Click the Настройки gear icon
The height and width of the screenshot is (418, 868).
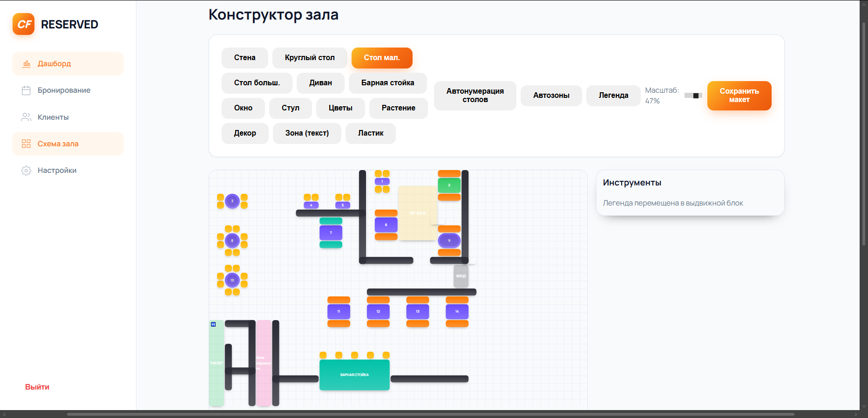(x=27, y=171)
